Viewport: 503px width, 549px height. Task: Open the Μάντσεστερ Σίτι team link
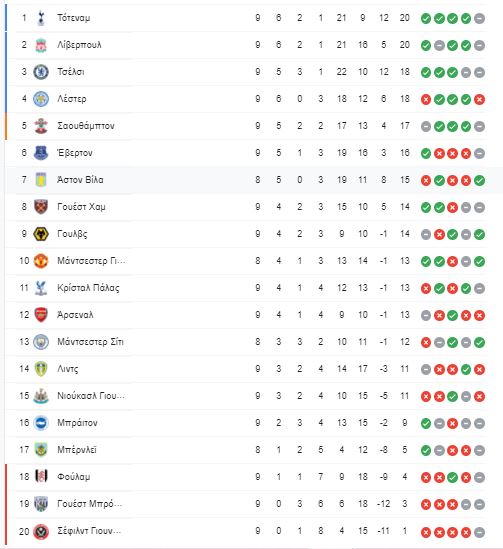[90, 342]
